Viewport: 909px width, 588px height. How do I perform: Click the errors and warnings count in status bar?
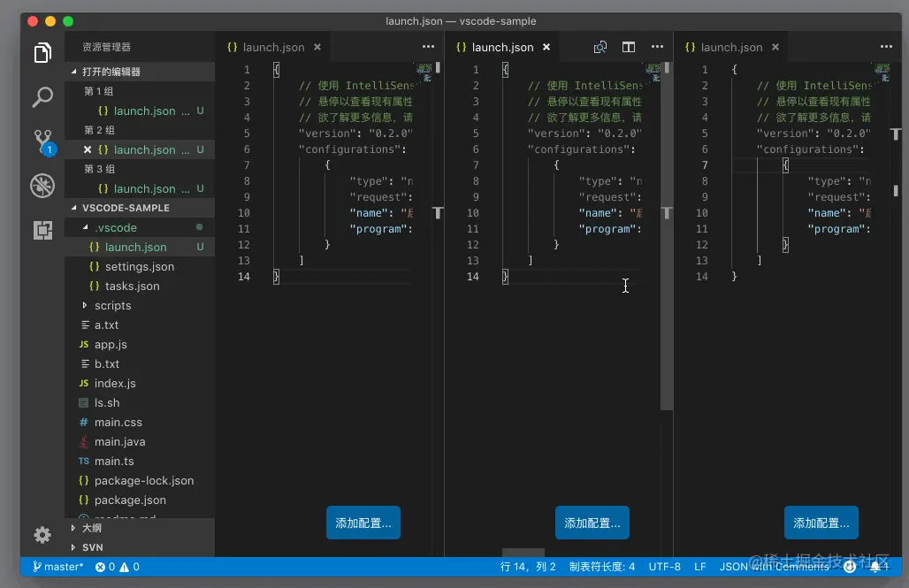117,567
